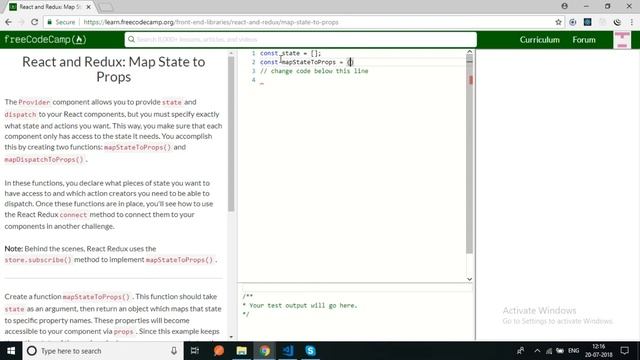Open Visual Studio Code from the taskbar

(287, 351)
